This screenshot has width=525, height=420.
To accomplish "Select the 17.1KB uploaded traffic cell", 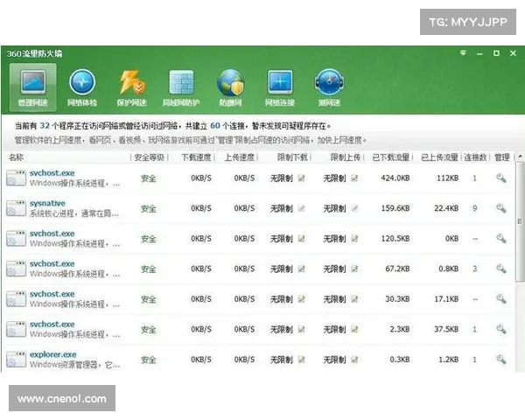I will [x=446, y=298].
